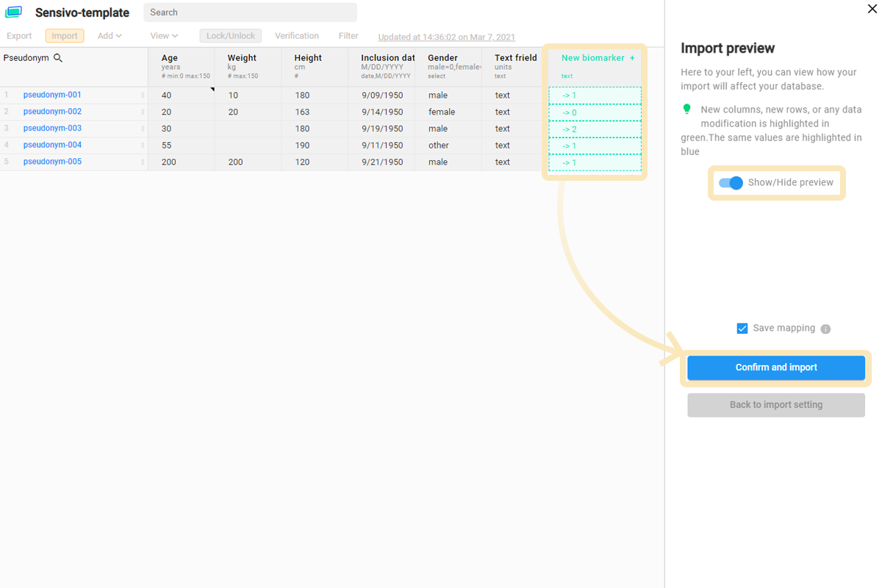Screen dimensions: 882x588
Task: Open the pseudonym-003 link
Action: (x=52, y=129)
